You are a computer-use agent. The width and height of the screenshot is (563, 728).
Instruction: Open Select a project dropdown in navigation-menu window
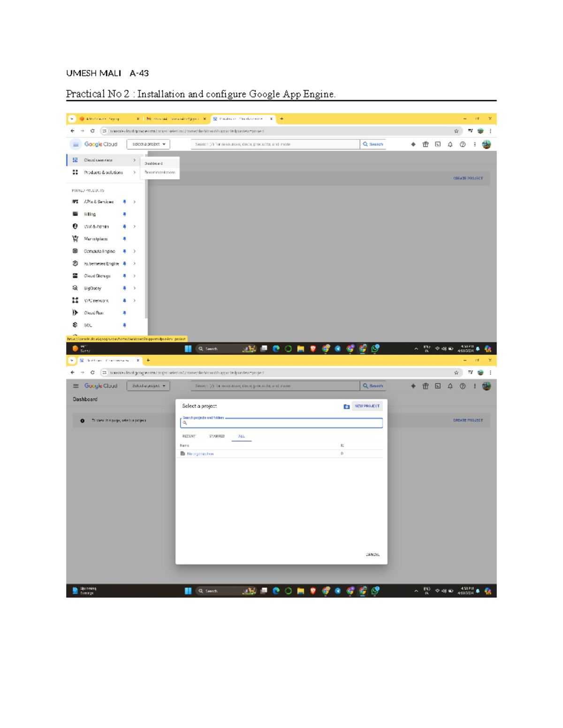click(148, 144)
